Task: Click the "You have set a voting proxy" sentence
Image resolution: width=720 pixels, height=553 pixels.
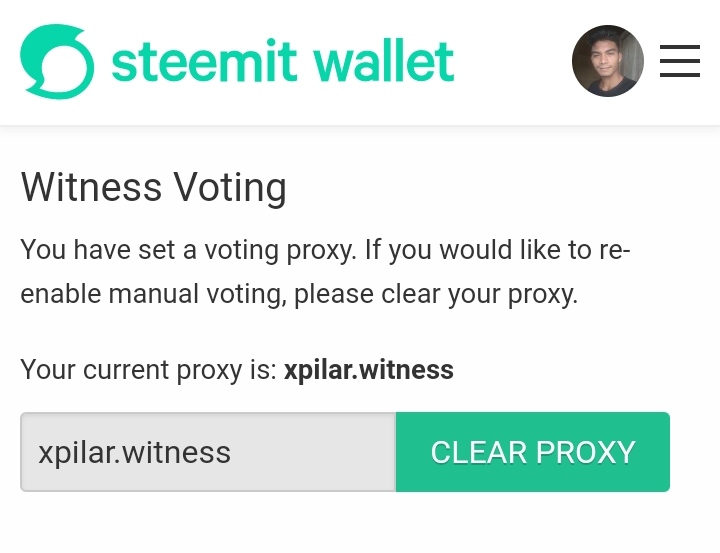Action: [x=187, y=249]
